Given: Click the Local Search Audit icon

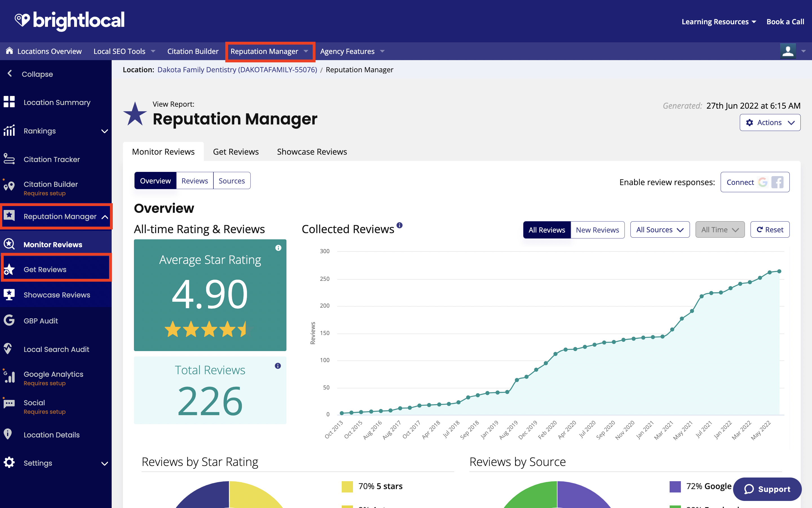Looking at the screenshot, I should (8, 349).
